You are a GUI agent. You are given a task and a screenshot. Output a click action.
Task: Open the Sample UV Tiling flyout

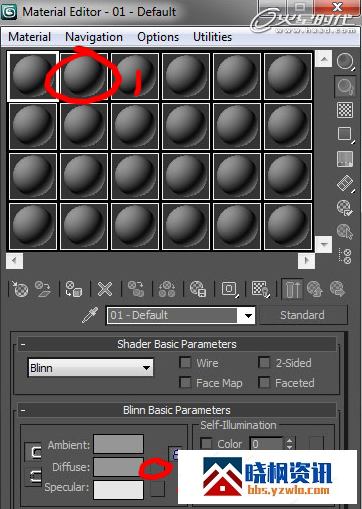(x=345, y=134)
